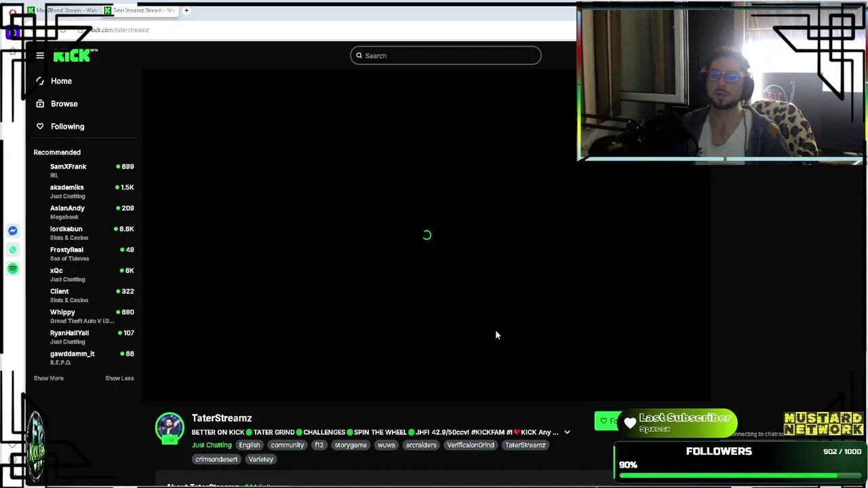Select the English tag

(x=250, y=445)
